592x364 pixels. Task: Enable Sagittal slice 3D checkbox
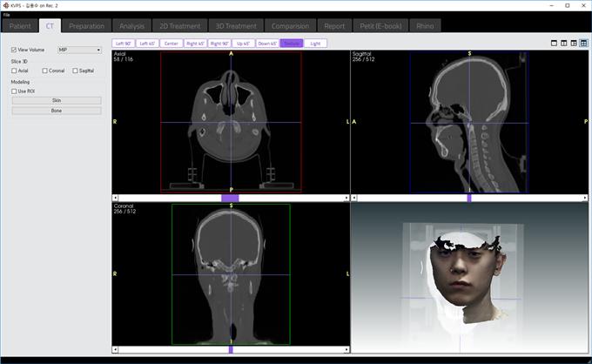point(75,71)
